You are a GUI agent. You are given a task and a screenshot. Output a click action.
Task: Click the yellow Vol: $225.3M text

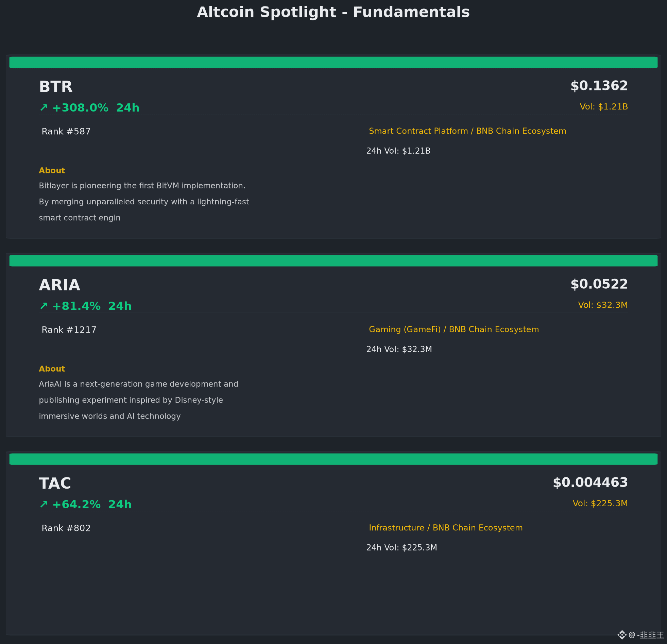pyautogui.click(x=600, y=504)
